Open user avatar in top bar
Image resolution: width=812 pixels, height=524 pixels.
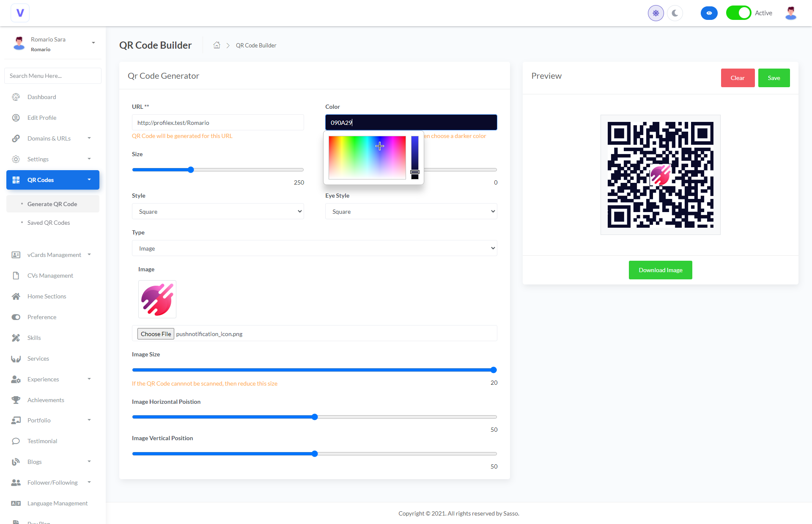click(790, 13)
